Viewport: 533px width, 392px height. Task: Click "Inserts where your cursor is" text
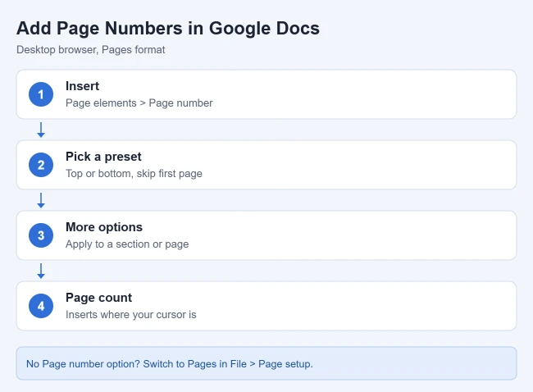point(131,315)
